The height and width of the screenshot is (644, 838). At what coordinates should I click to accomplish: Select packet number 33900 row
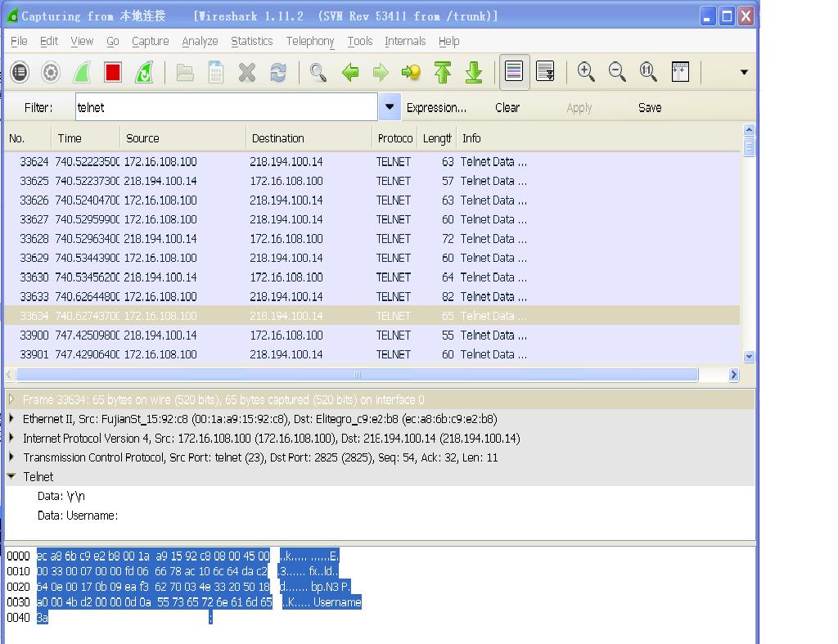(372, 336)
